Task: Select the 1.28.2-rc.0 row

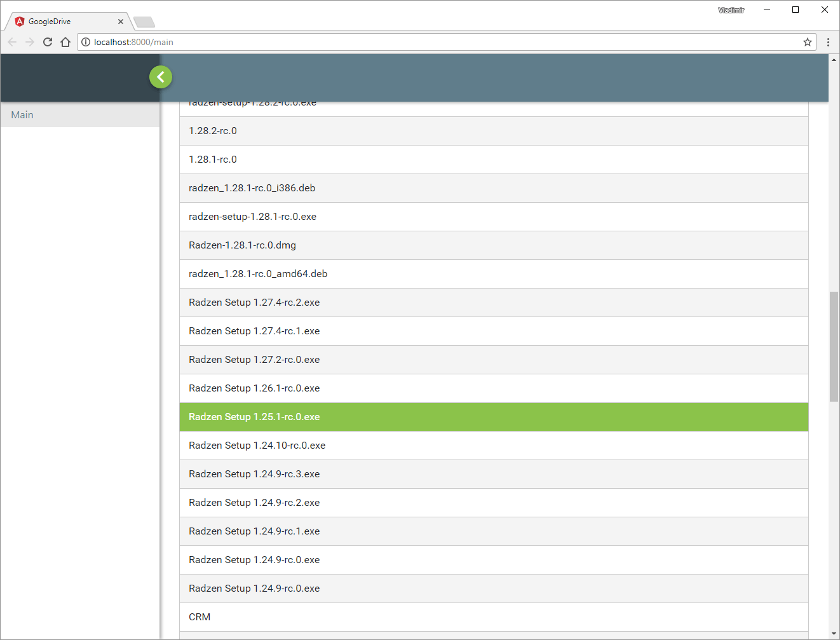Action: coord(494,131)
